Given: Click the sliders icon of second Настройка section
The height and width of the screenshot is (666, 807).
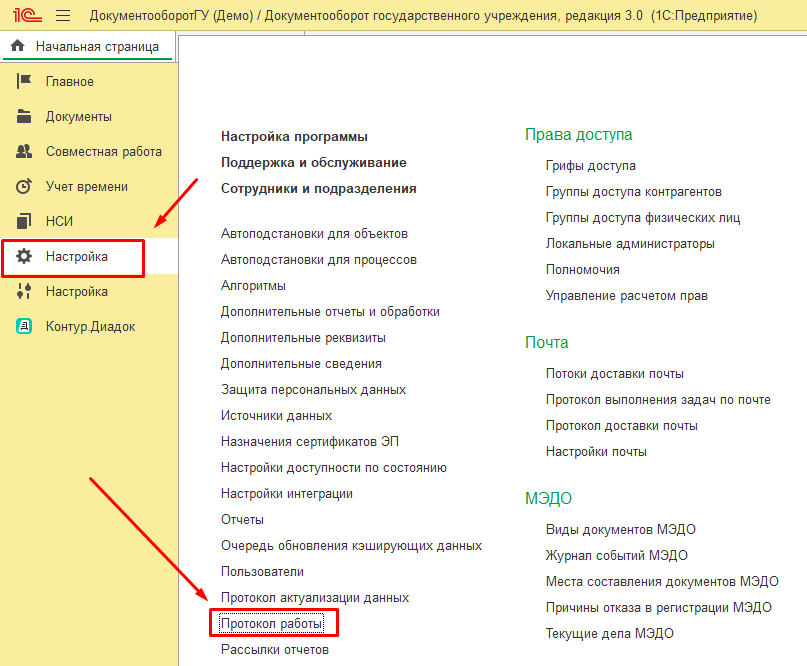Looking at the screenshot, I should [x=24, y=291].
